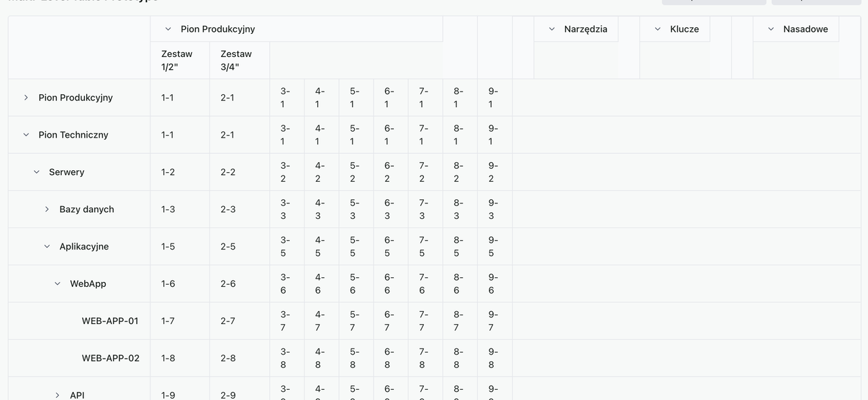Click cell 2-6 in WebApp row
The image size is (868, 400).
click(239, 284)
